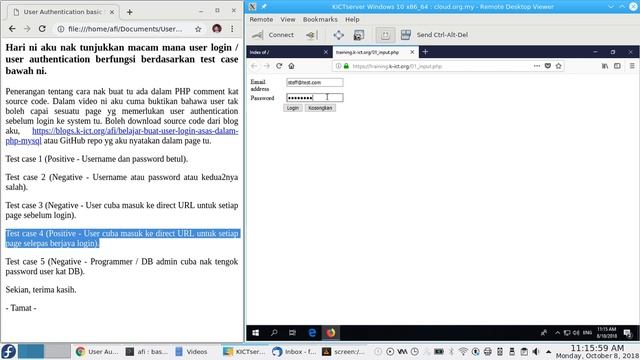Toggle fullscreen mode icon in Remote Desktop Viewer
This screenshot has height=360, width=640.
click(338, 35)
